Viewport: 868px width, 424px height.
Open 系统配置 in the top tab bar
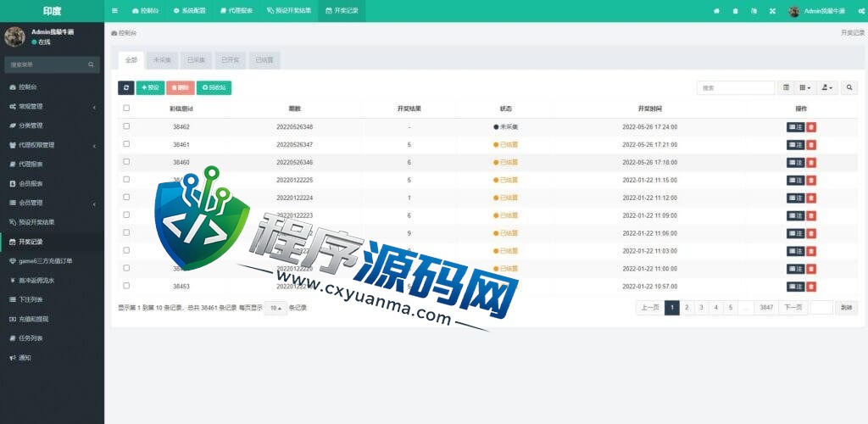189,10
